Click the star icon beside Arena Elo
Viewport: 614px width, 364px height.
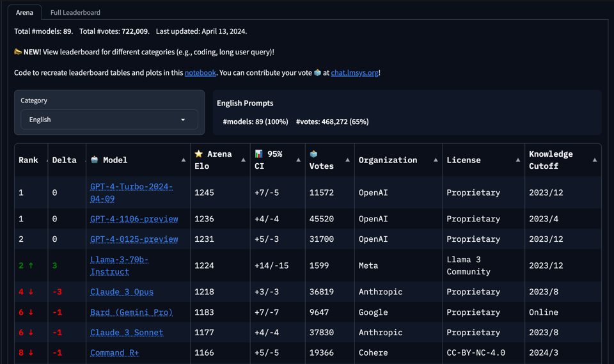(x=198, y=154)
